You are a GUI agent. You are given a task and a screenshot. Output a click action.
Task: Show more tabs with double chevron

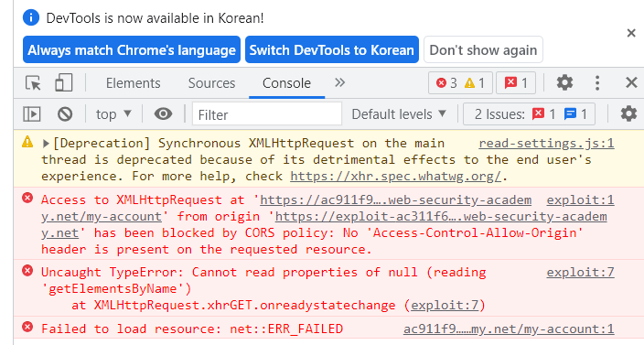(x=339, y=83)
